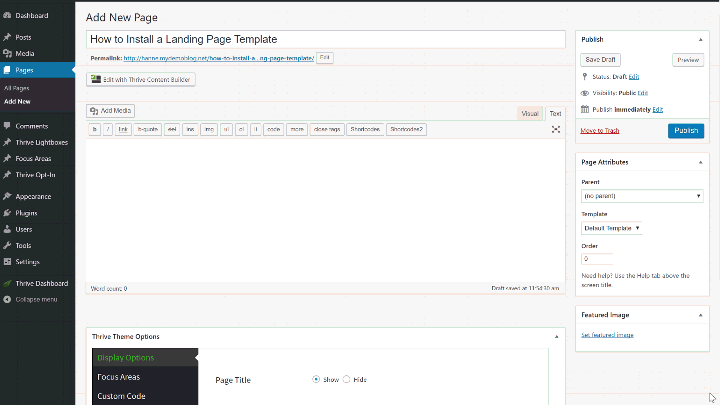Click the Shortcodes2 toolbar button
The height and width of the screenshot is (405, 720).
point(406,129)
